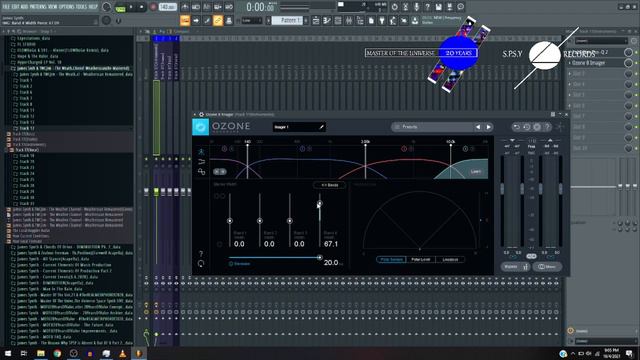Click the arrow icon in the toolbar
The width and height of the screenshot is (640, 360).
coord(196,20)
